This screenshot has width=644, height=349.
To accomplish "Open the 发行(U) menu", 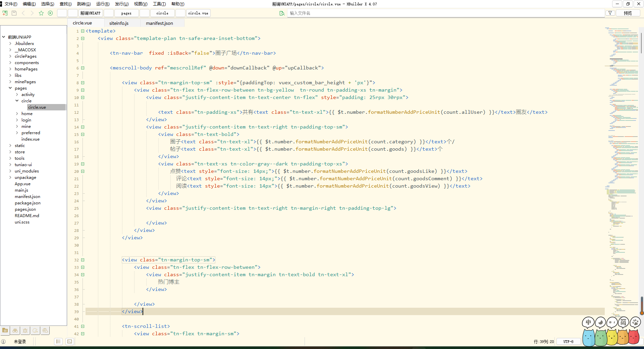I will [121, 4].
